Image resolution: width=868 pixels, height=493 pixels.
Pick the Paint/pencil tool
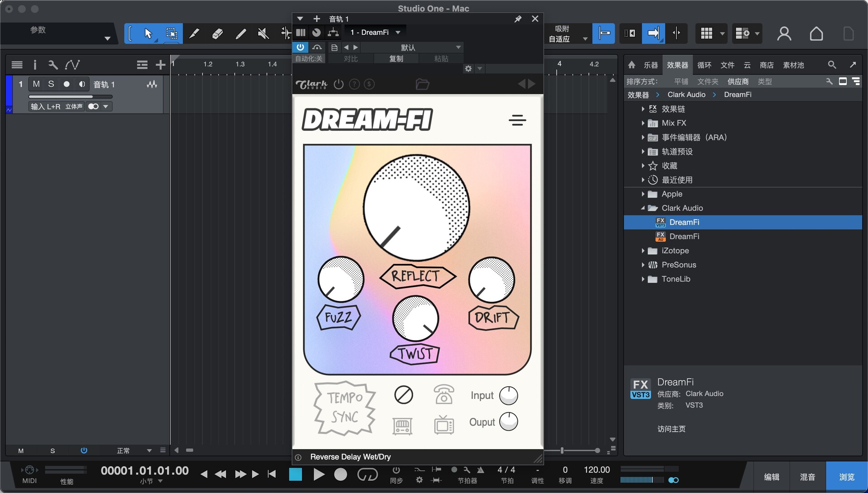(x=241, y=33)
